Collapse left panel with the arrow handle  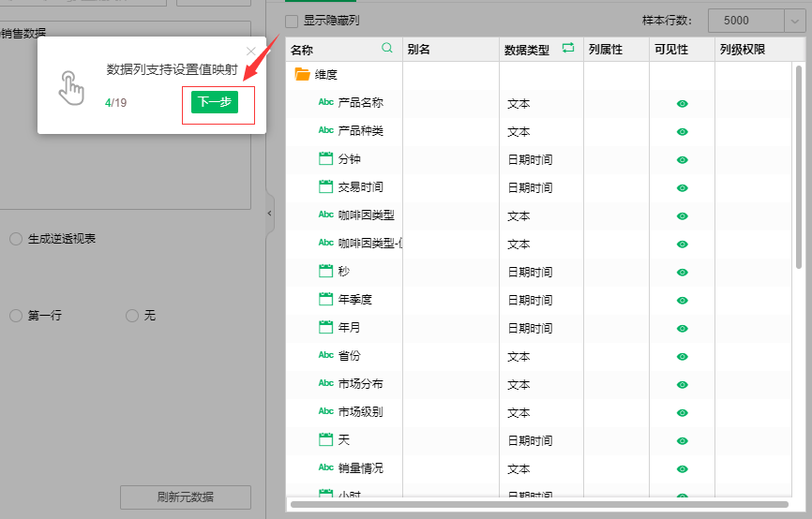[269, 214]
